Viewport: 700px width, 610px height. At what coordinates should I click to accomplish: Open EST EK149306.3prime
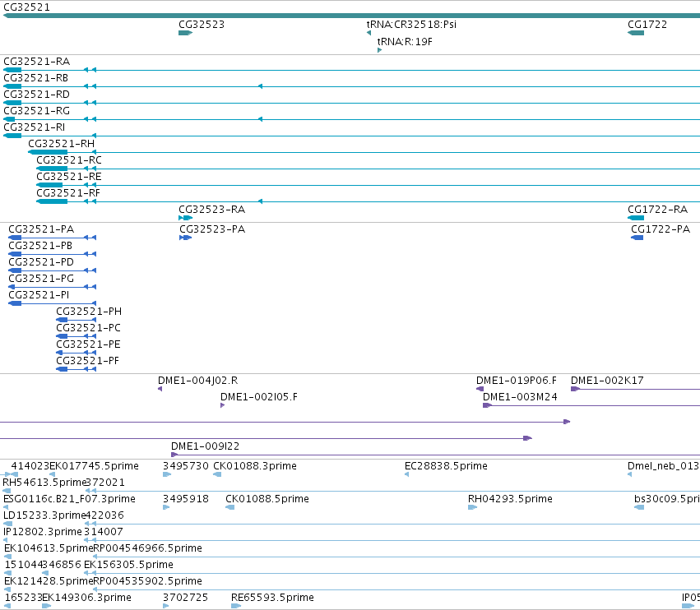pyautogui.click(x=86, y=597)
